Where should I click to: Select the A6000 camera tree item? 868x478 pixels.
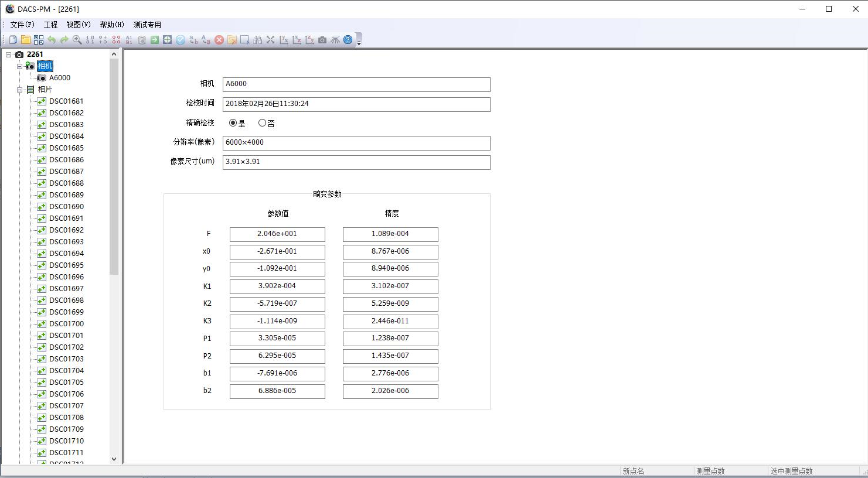(59, 78)
